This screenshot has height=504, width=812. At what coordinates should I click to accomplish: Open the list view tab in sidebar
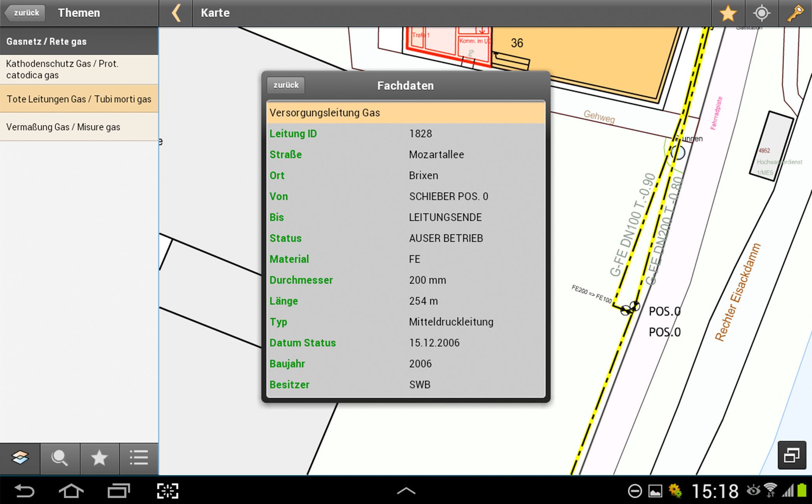pyautogui.click(x=139, y=458)
